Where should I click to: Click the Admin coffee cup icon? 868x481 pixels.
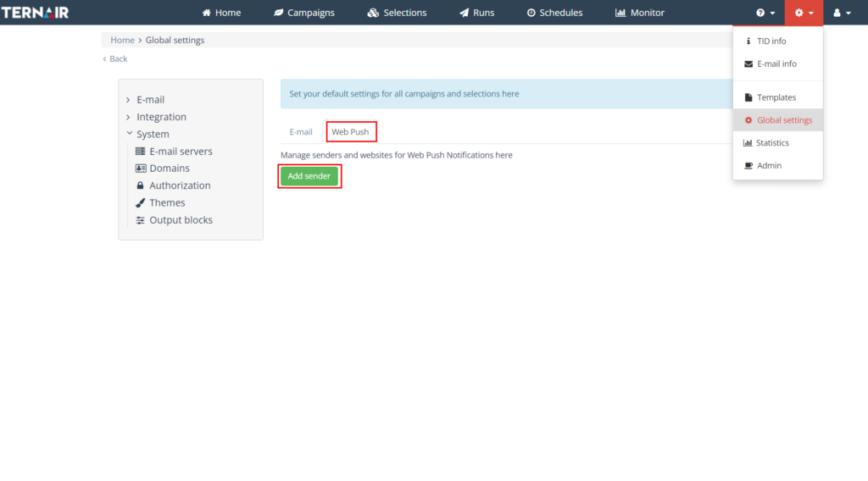pos(748,165)
